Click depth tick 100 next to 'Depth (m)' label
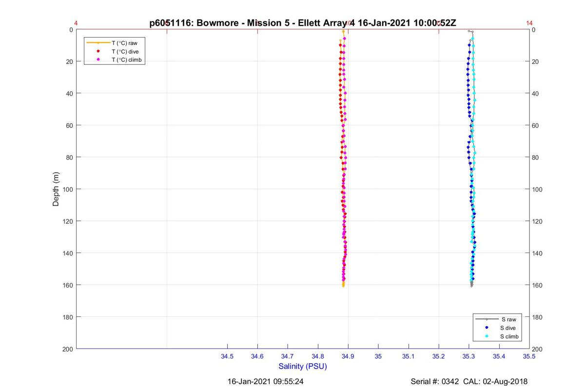Image resolution: width=585 pixels, height=392 pixels. (x=68, y=189)
